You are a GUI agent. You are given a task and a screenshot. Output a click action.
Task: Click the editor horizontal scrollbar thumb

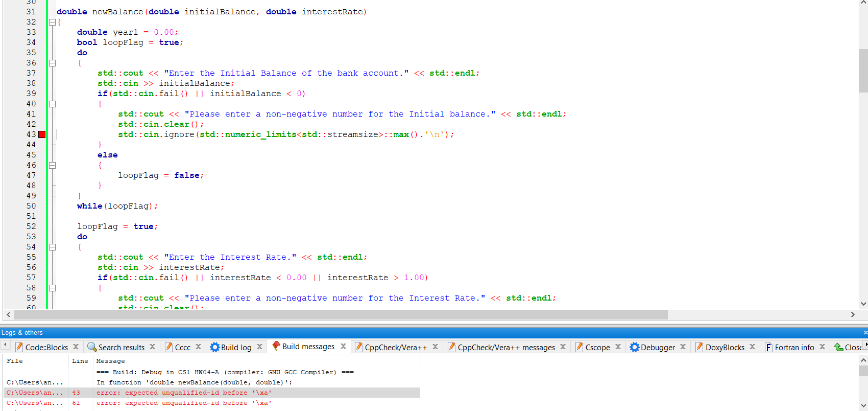(341, 314)
